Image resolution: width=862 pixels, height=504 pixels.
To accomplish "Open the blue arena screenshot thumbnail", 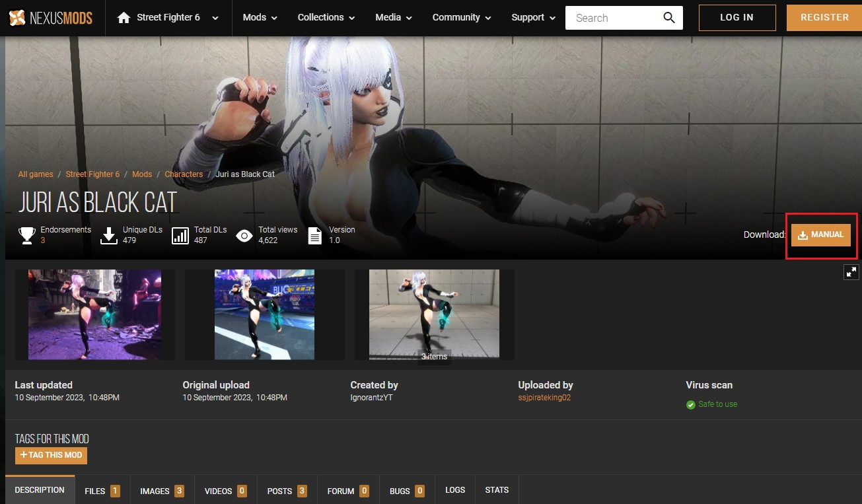I will click(x=264, y=314).
